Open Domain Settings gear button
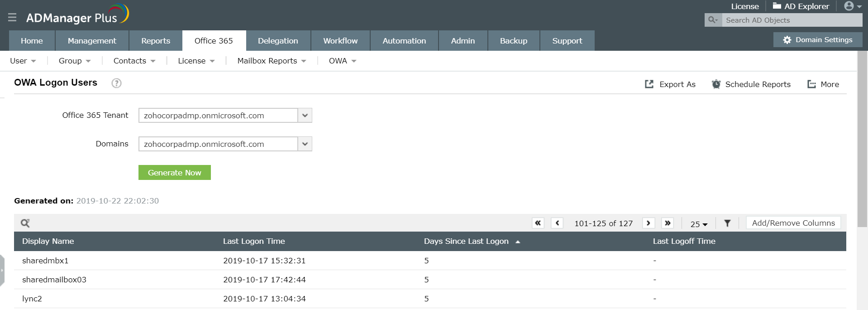This screenshot has width=868, height=310. (x=818, y=40)
